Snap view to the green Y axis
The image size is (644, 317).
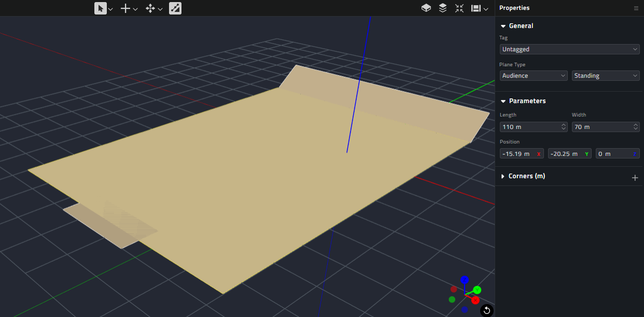coord(477,290)
